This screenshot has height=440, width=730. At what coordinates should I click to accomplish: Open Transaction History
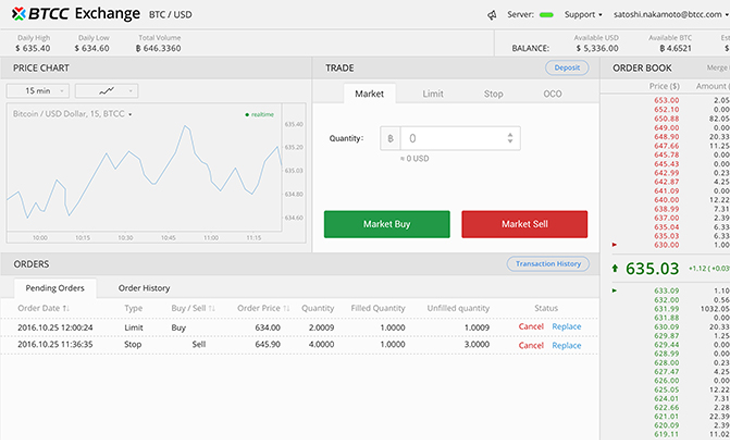(548, 264)
